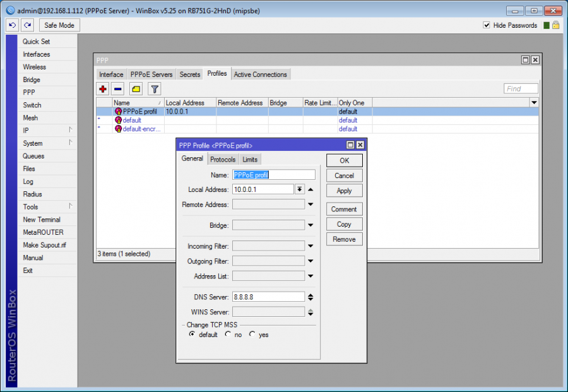568x392 pixels.
Task: Select the Change TCP MSS no radio
Action: point(228,335)
